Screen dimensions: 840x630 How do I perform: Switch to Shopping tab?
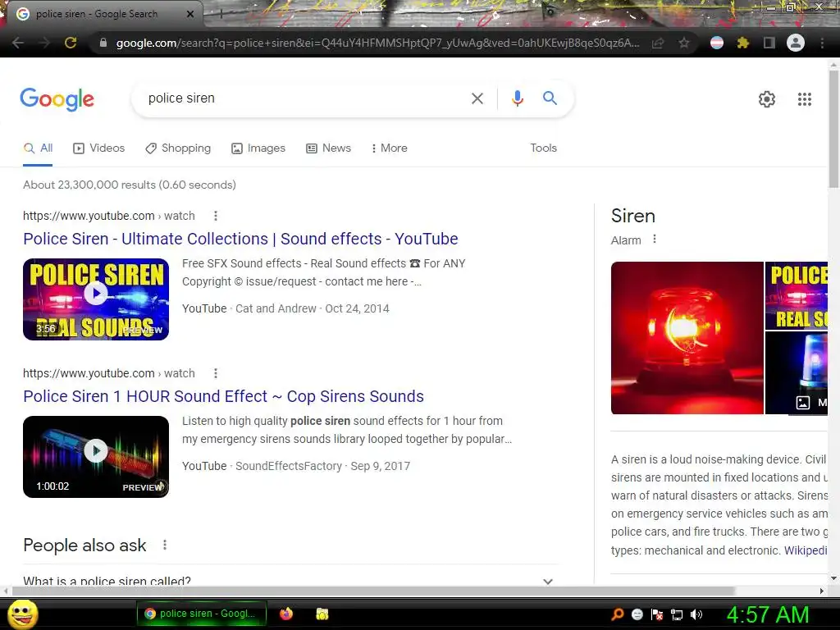point(178,148)
